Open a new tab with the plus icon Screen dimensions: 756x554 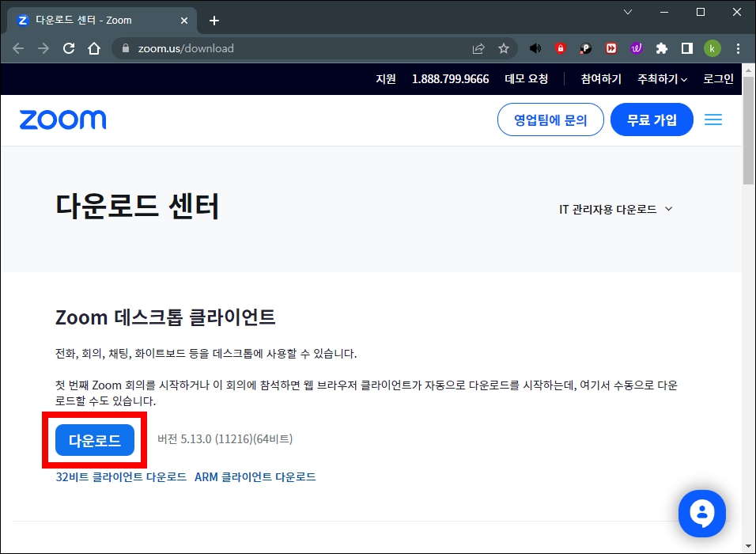[214, 21]
